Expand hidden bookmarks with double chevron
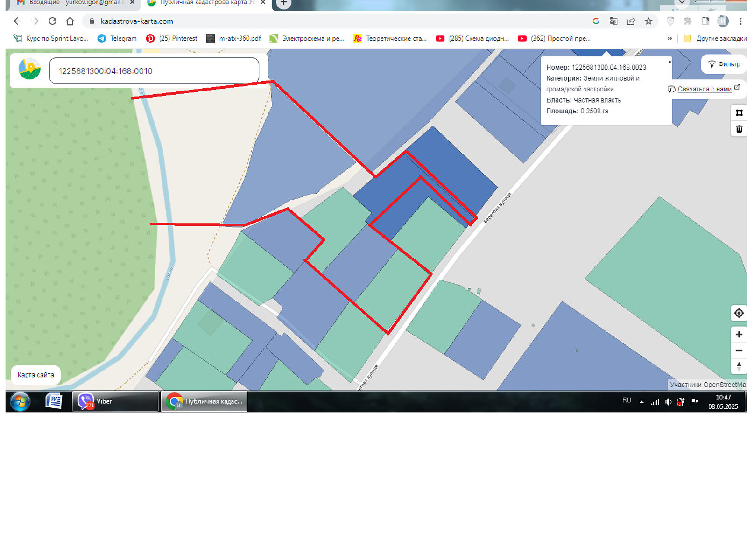 tap(670, 38)
